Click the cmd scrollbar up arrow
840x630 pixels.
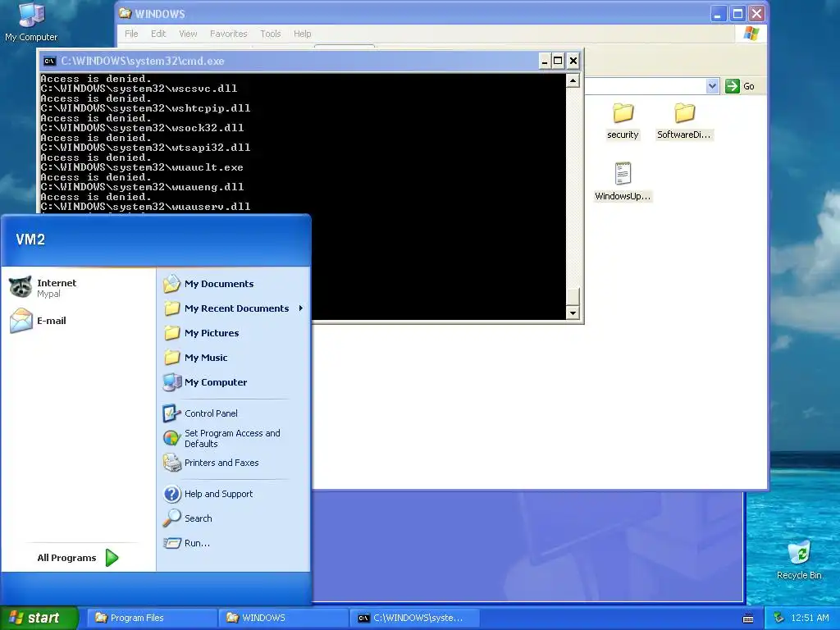(x=573, y=81)
